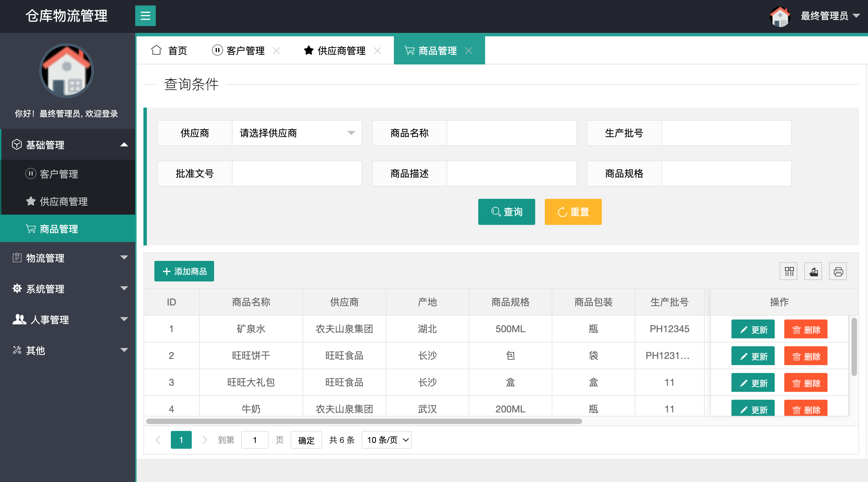
Task: Click the 商品描述 input field
Action: 512,173
